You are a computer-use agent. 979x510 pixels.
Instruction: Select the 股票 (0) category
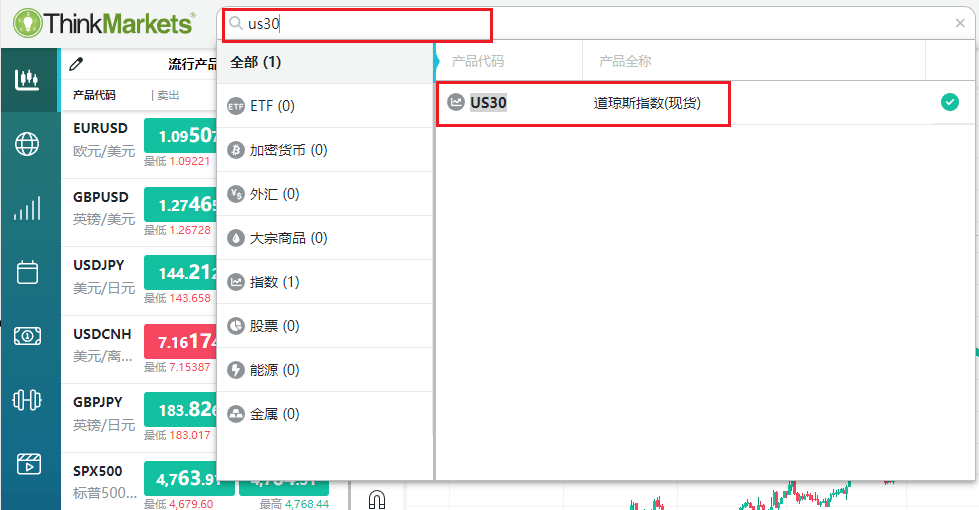click(x=325, y=326)
